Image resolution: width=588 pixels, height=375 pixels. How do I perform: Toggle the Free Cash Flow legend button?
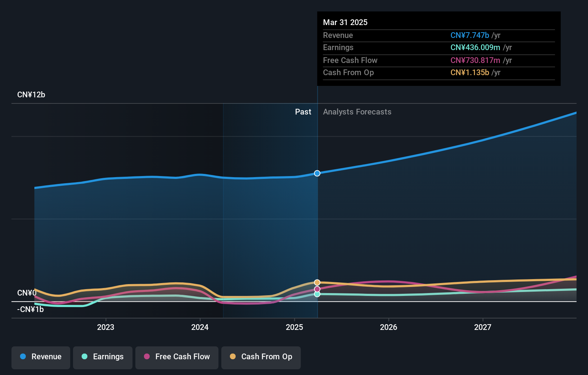pos(177,357)
